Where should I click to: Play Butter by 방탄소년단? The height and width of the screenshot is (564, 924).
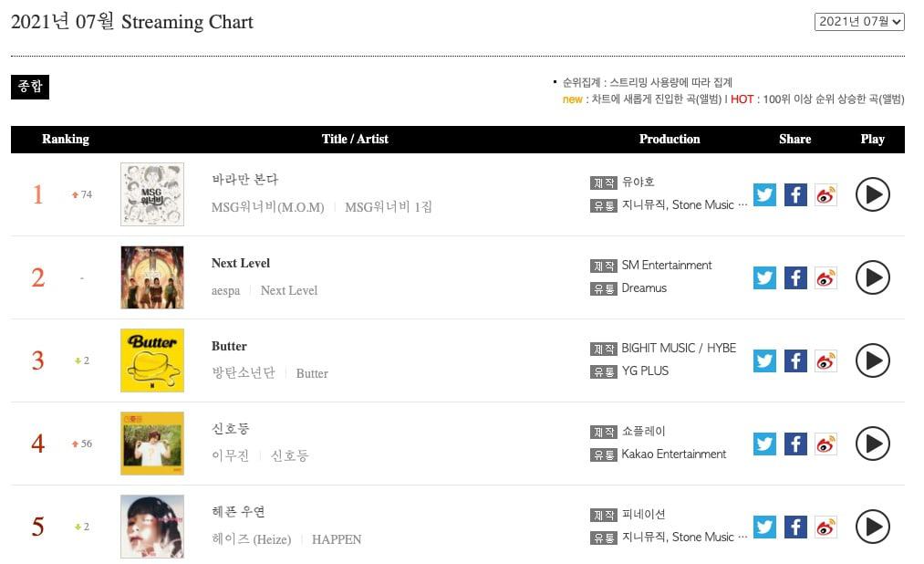click(872, 360)
